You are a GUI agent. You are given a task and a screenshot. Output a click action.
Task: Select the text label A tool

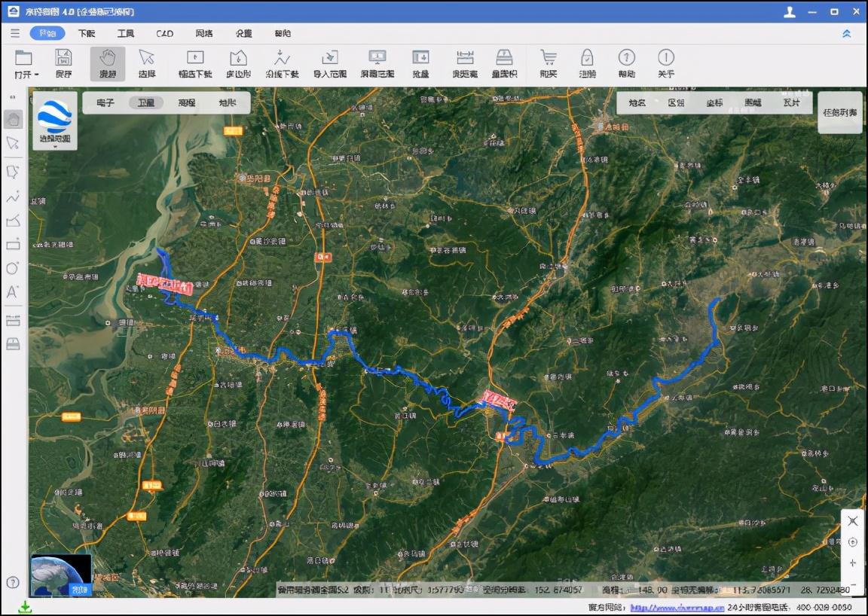13,292
